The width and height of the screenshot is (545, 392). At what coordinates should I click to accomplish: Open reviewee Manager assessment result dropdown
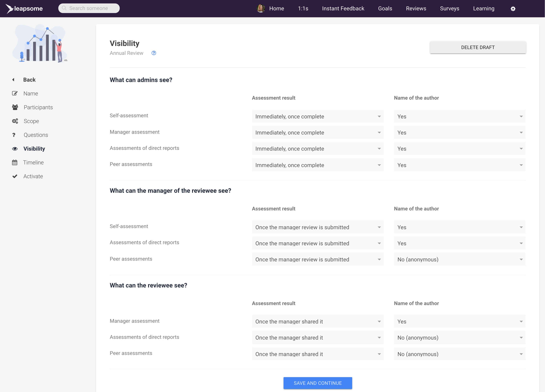click(x=318, y=321)
